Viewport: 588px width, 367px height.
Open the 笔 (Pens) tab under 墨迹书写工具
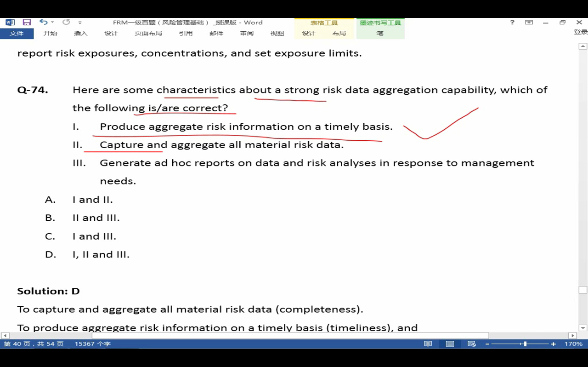[380, 34]
